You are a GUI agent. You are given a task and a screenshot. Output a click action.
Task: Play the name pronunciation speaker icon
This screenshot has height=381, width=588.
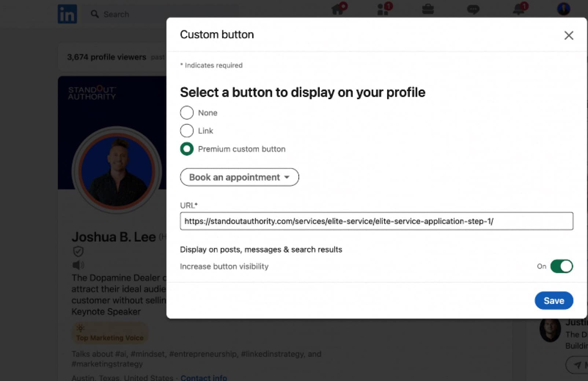coord(78,265)
